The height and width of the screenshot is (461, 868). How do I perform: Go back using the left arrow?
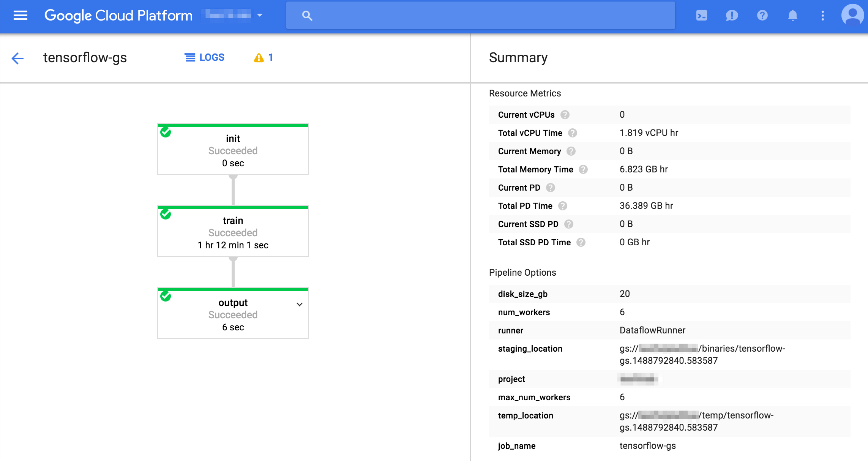17,58
